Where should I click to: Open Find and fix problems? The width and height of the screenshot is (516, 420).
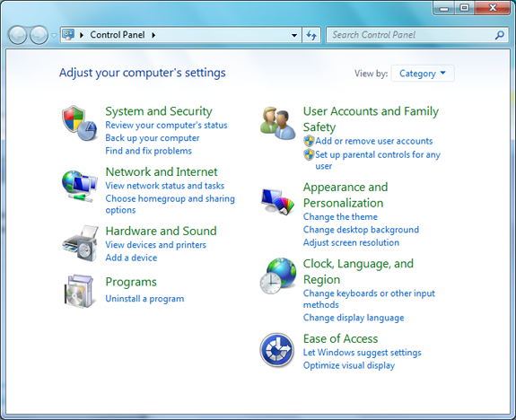148,151
